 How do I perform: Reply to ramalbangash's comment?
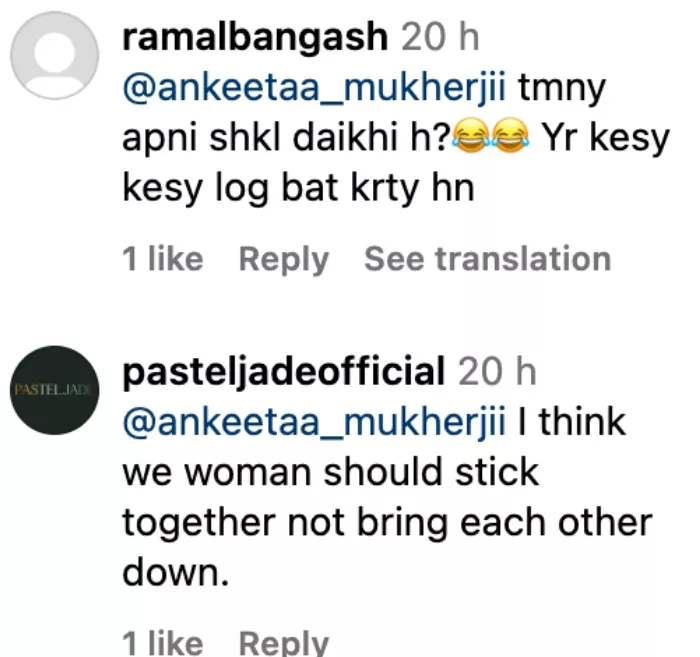pos(284,260)
